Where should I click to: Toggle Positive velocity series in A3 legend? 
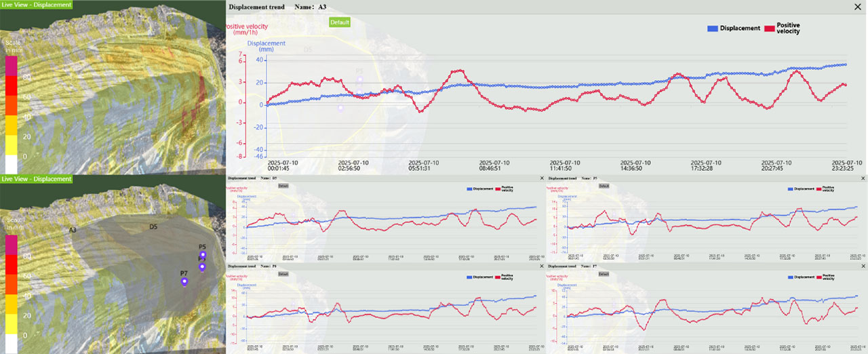point(783,28)
